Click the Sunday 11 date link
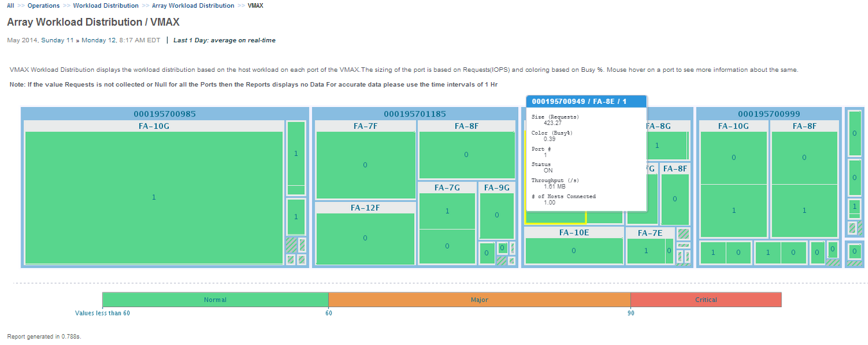The width and height of the screenshot is (868, 345). point(57,40)
